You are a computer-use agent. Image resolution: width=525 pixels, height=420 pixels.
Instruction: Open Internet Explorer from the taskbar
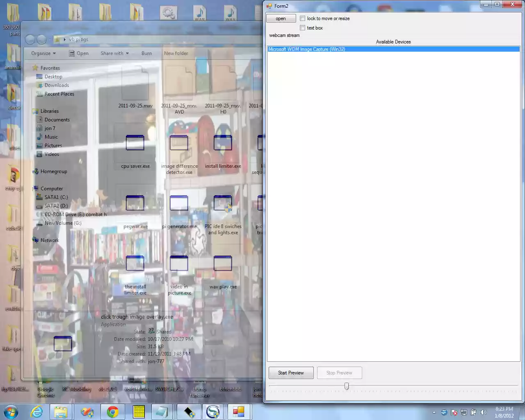(x=37, y=412)
